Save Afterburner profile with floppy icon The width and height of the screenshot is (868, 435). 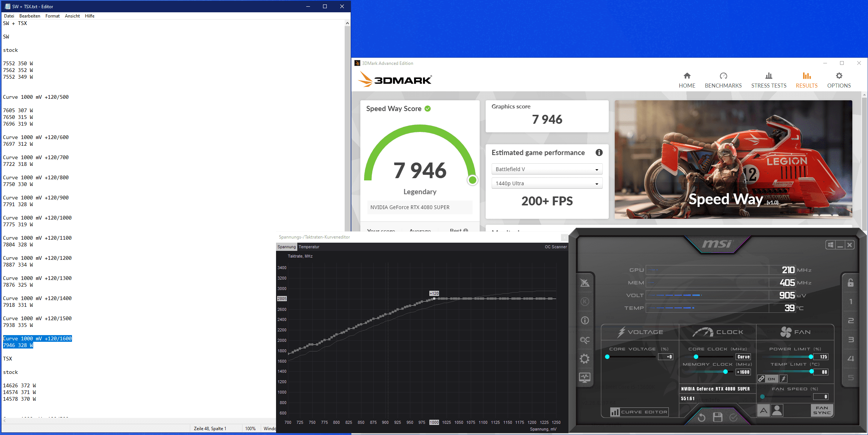[718, 417]
